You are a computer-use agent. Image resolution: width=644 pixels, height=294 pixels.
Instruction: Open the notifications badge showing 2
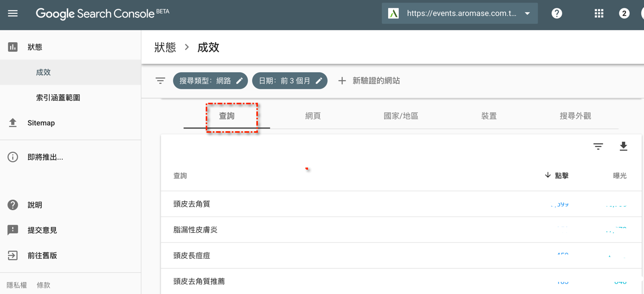pyautogui.click(x=624, y=14)
